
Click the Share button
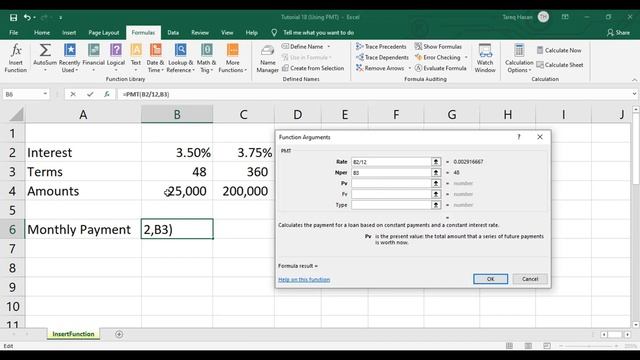618,33
